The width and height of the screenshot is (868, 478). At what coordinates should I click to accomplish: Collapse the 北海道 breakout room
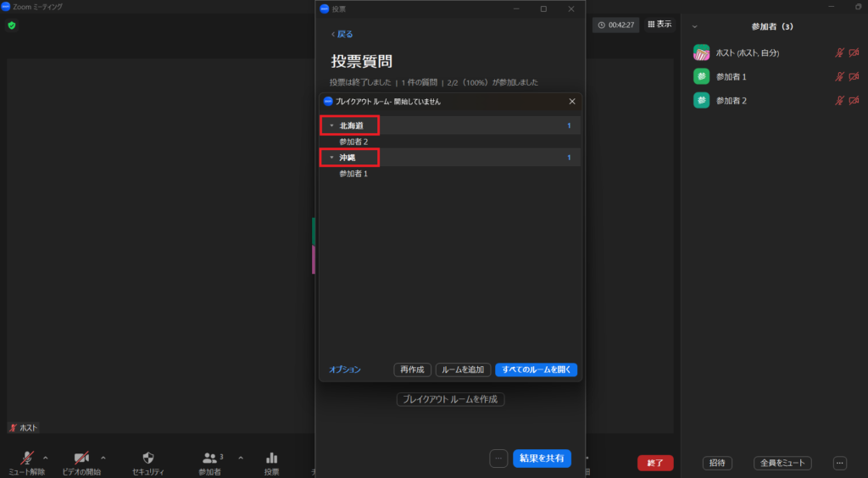(331, 125)
